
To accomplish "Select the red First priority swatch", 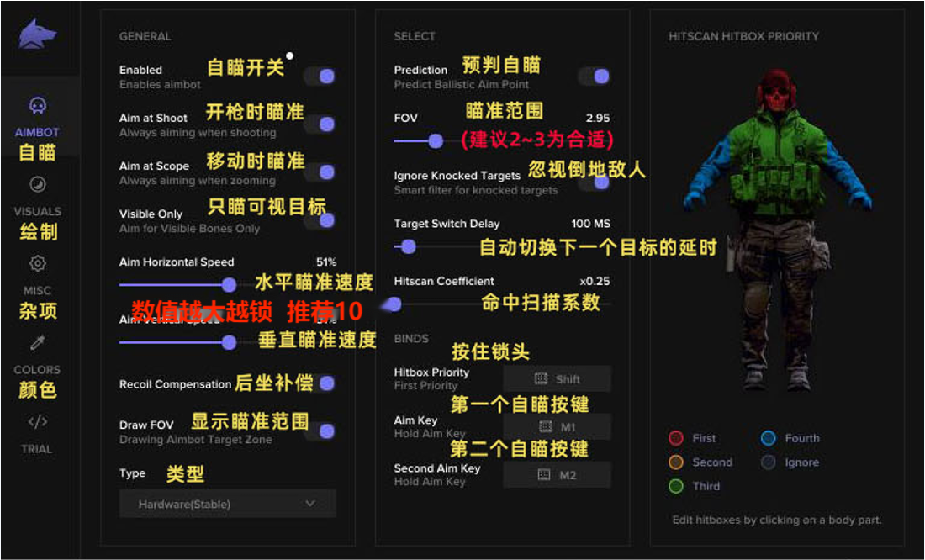I will [675, 438].
